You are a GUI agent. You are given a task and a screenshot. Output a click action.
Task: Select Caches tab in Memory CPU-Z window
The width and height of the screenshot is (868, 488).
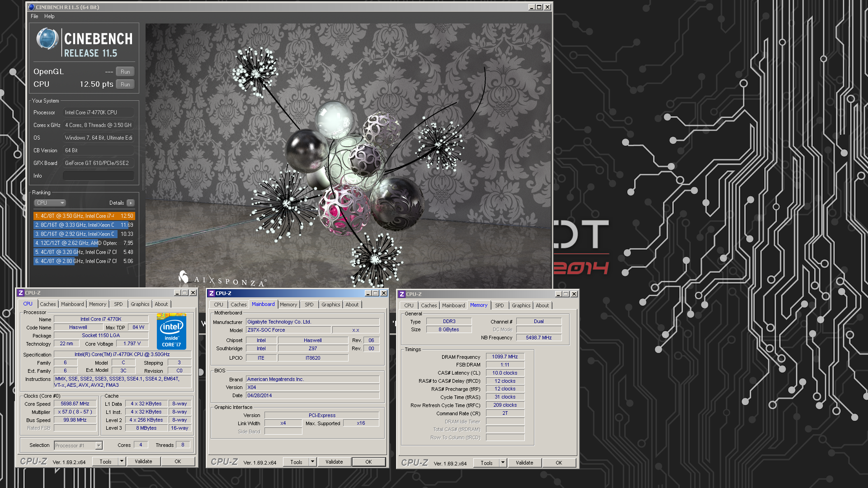(x=429, y=305)
